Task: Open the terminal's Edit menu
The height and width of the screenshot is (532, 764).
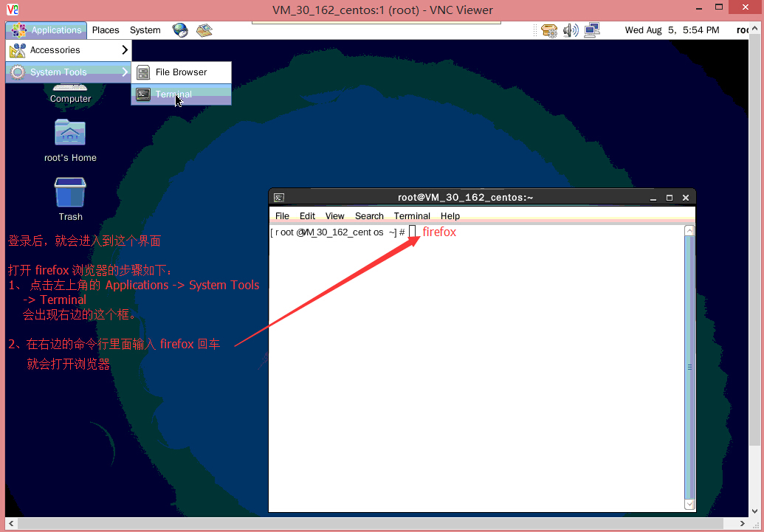Action: tap(307, 216)
